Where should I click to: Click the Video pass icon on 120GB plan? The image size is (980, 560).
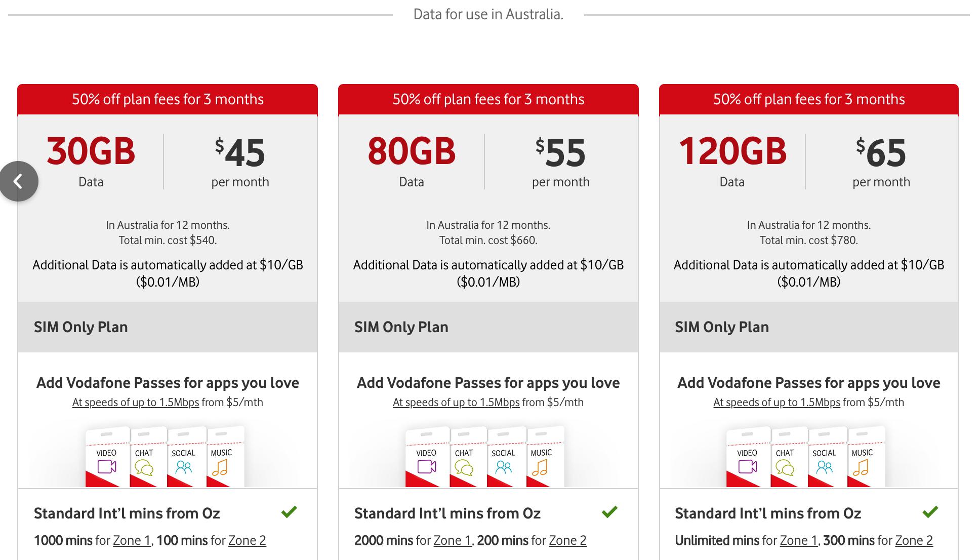click(x=748, y=466)
